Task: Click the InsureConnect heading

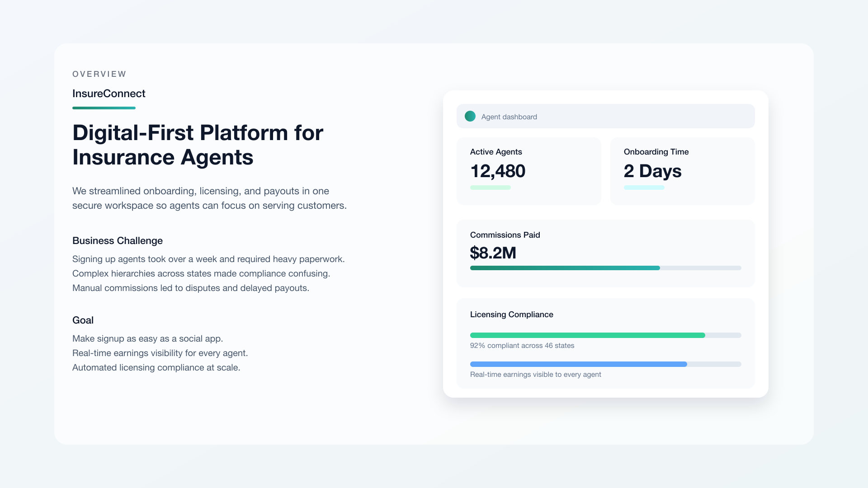Action: click(108, 94)
